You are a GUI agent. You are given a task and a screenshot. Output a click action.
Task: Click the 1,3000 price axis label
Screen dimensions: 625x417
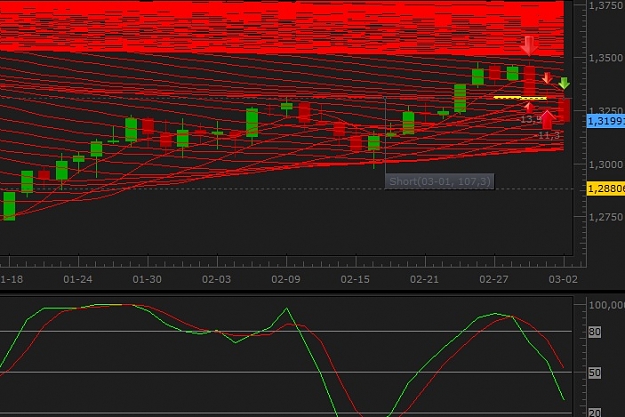606,164
